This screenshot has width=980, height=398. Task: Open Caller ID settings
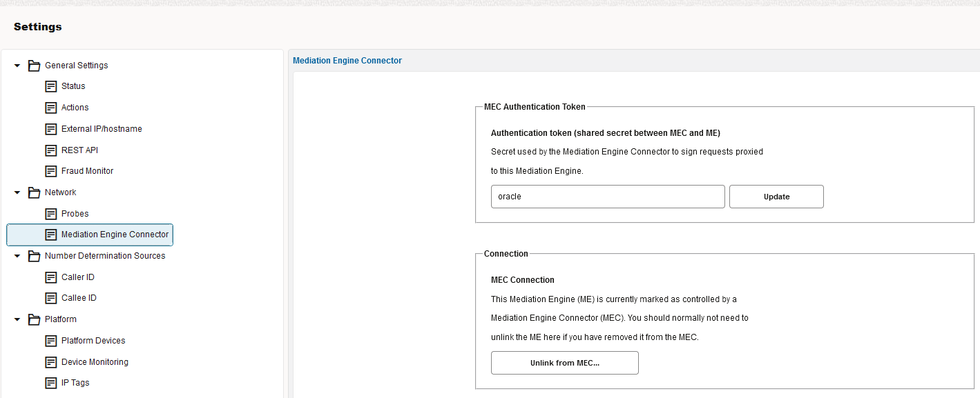77,277
